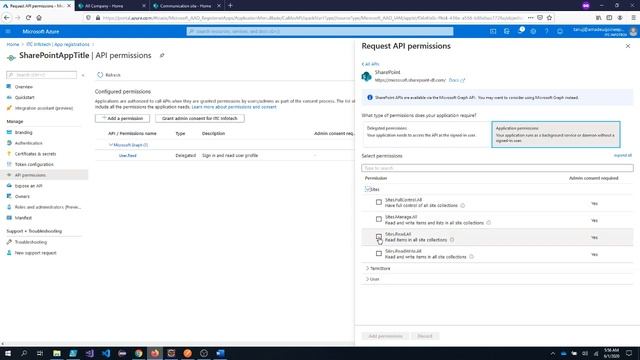Collapse the Microsoft Graph permissions row
The height and width of the screenshot is (360, 640).
coord(111,145)
